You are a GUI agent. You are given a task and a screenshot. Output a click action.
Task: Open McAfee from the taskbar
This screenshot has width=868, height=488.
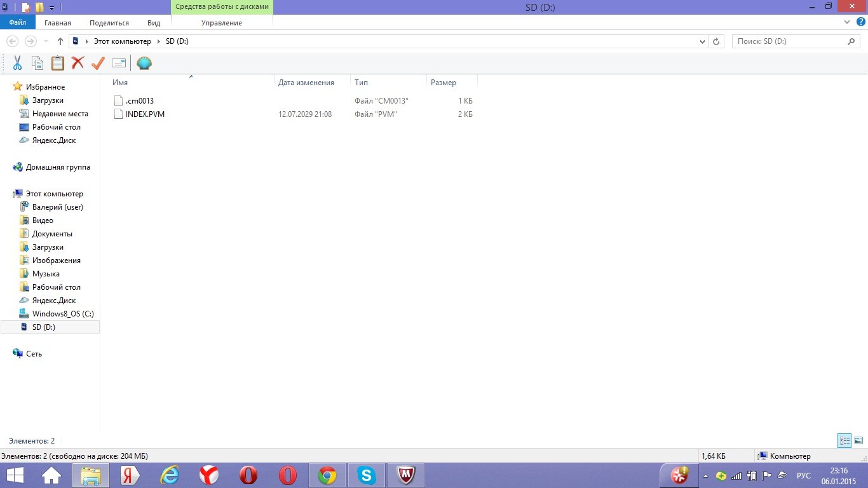406,475
